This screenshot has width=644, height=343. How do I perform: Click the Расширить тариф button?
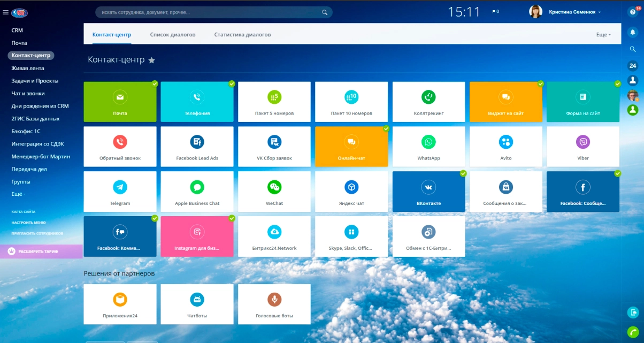pos(41,251)
